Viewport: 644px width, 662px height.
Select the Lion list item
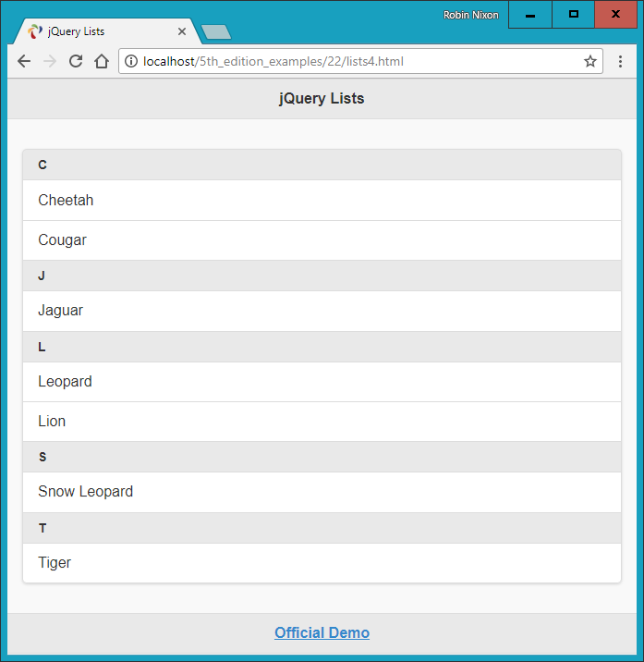click(x=322, y=422)
